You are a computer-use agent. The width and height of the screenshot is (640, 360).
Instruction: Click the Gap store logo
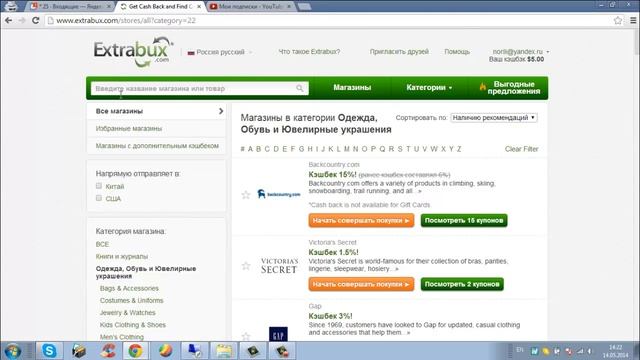coord(278,334)
